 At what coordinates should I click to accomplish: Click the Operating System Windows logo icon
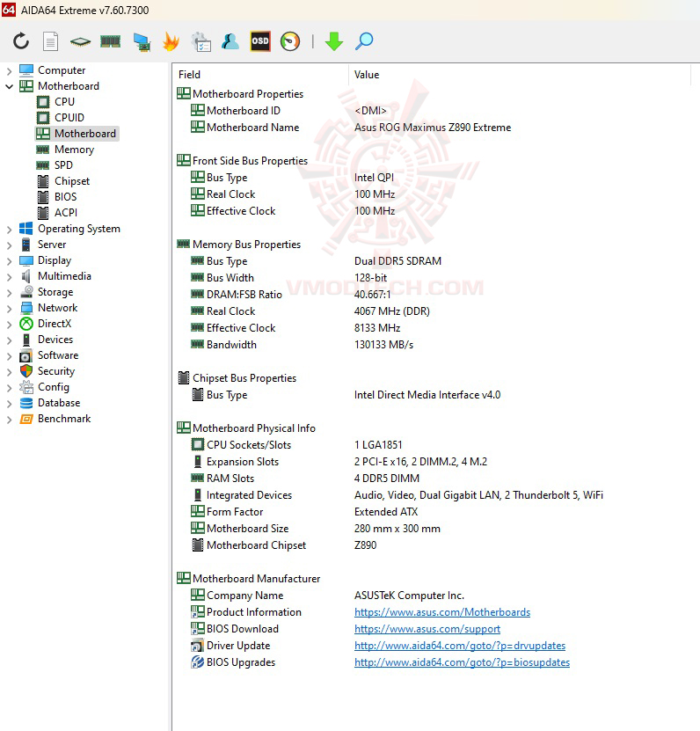click(26, 229)
